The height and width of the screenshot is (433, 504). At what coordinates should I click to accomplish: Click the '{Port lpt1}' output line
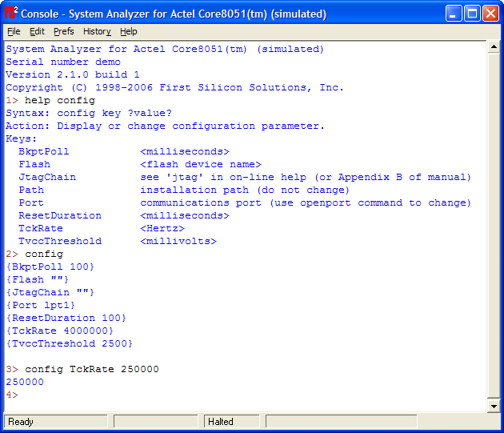point(41,305)
